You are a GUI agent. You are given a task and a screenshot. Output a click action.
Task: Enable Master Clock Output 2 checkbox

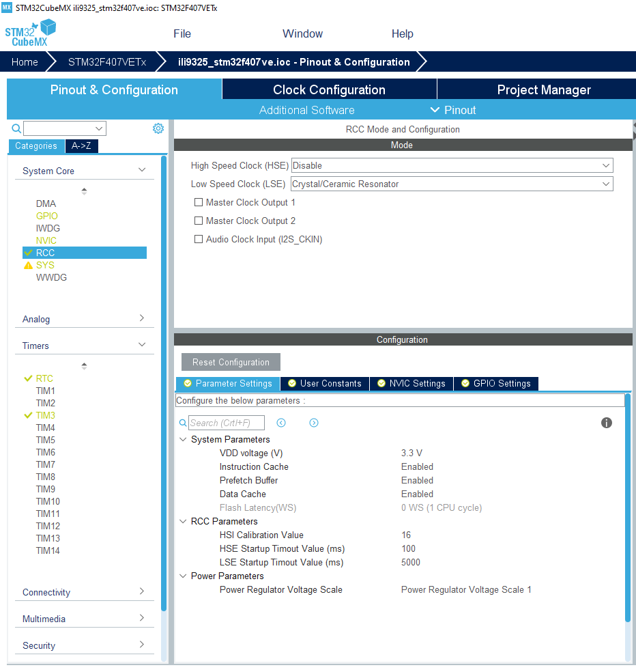(199, 221)
